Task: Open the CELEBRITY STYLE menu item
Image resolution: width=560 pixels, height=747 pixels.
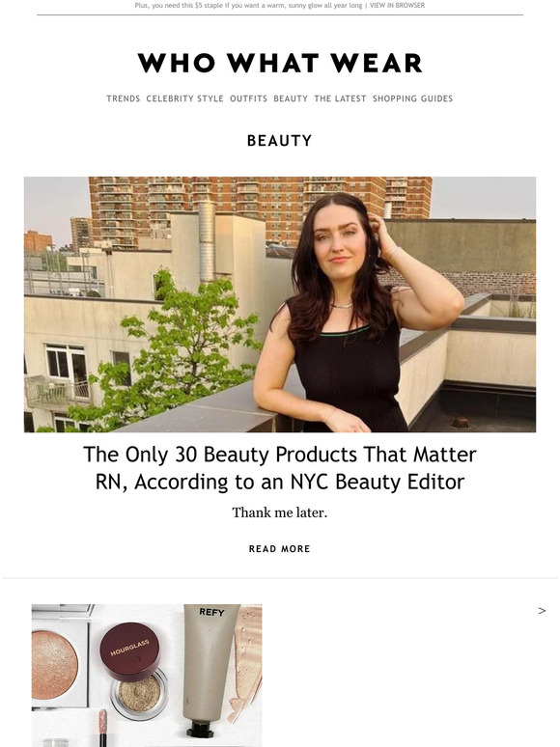Action: click(x=185, y=98)
